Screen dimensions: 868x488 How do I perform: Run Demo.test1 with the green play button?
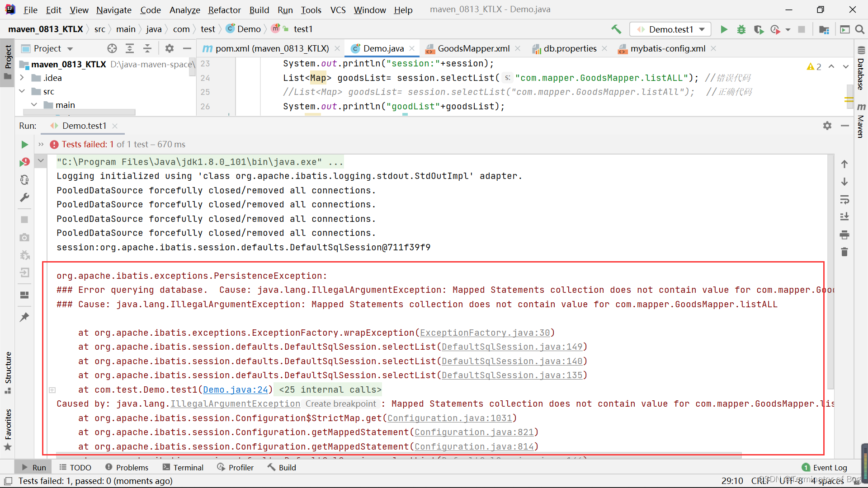click(x=724, y=29)
